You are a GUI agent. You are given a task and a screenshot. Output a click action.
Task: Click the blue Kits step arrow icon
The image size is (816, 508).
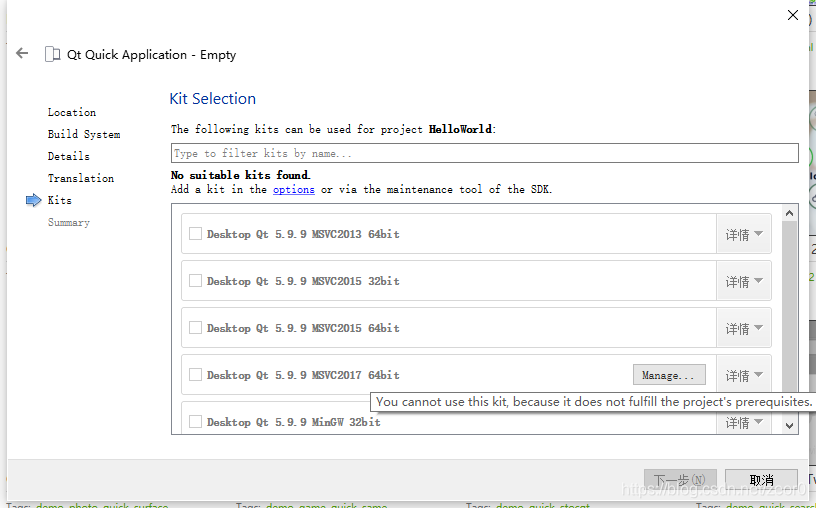pos(33,200)
